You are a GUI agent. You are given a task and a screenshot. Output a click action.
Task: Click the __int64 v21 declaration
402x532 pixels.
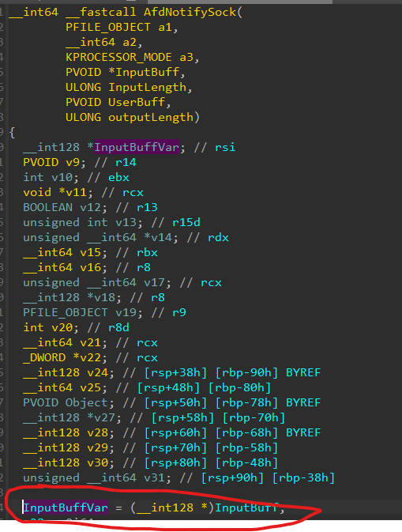[65, 342]
